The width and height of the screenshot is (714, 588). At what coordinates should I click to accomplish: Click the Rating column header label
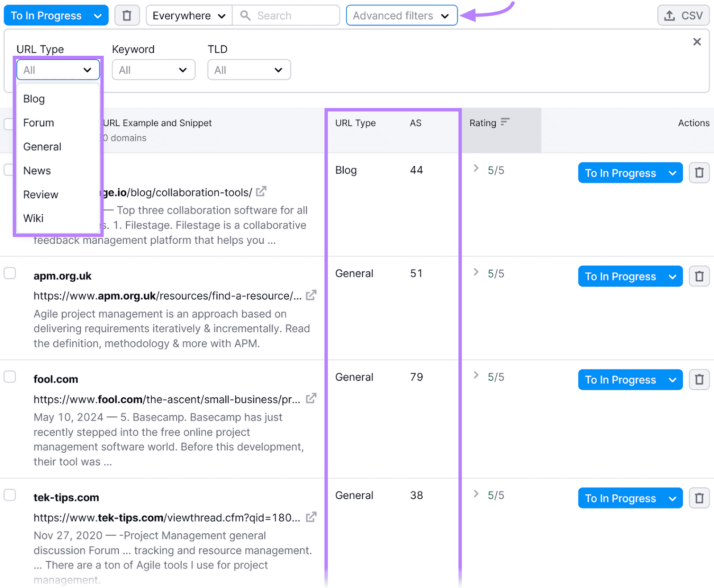coord(482,123)
